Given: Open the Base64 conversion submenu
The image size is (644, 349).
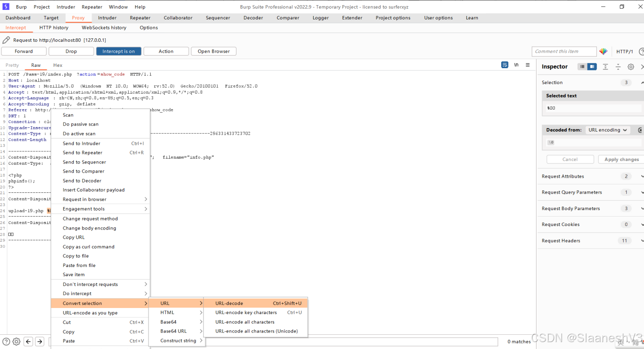Looking at the screenshot, I should tap(177, 322).
